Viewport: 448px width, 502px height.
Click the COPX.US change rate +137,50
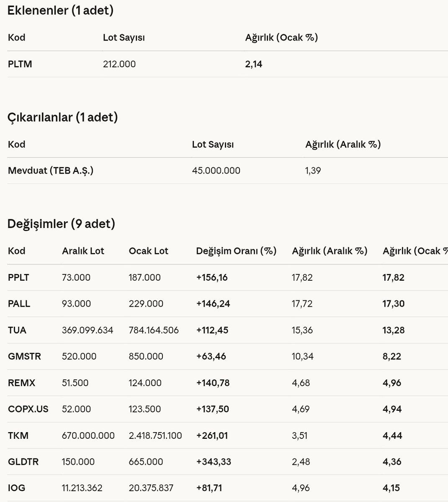[212, 409]
